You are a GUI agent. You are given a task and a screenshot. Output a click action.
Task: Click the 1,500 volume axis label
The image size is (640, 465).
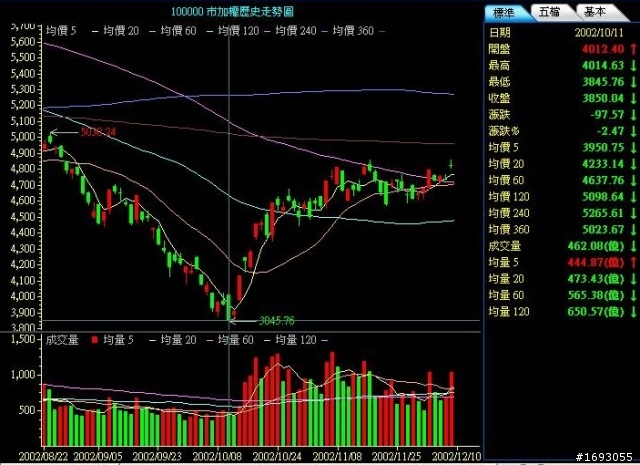pyautogui.click(x=23, y=339)
